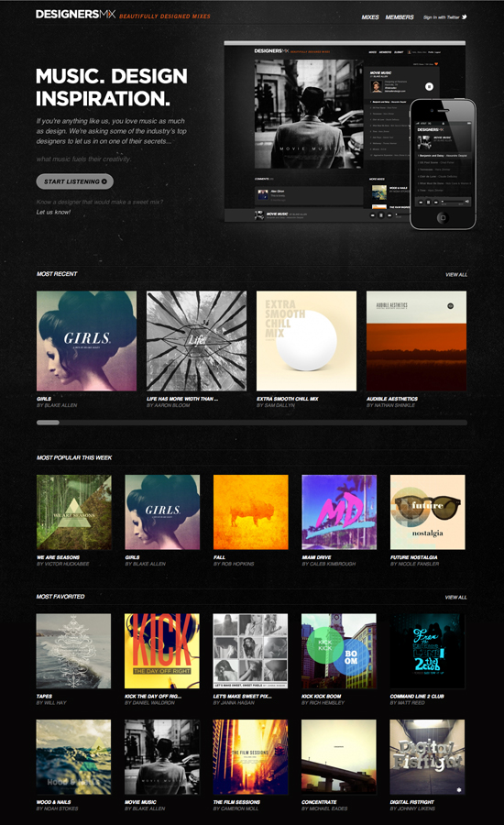Open the Mixes menu item
Screen dimensions: 504x825
click(x=370, y=16)
